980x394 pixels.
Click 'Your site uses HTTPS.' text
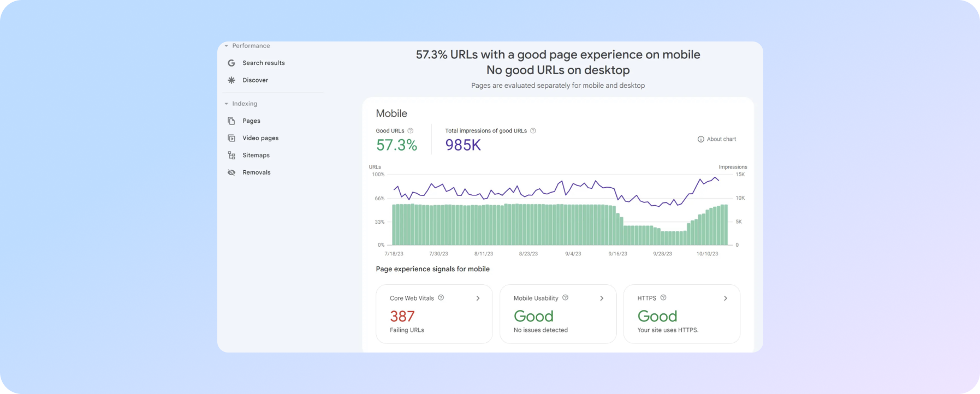668,330
